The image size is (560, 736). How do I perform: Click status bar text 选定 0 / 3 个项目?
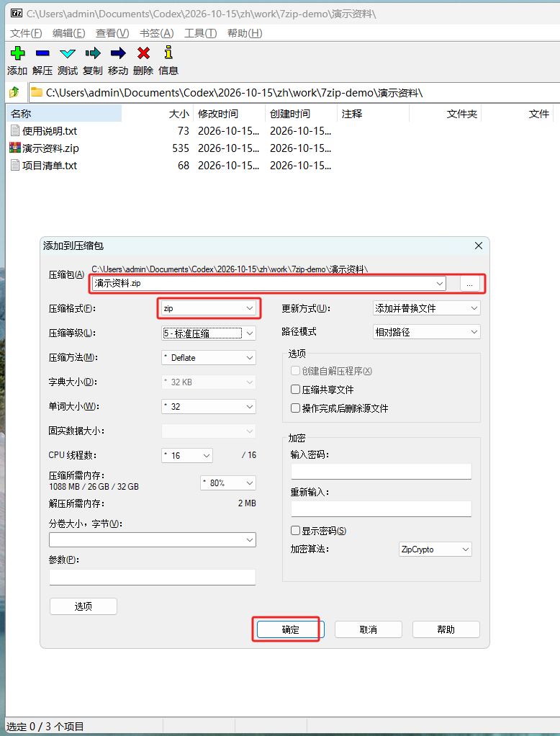click(x=45, y=727)
